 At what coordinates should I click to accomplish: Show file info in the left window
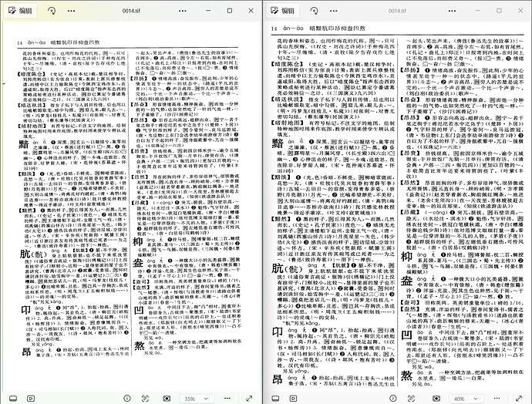click(x=127, y=399)
